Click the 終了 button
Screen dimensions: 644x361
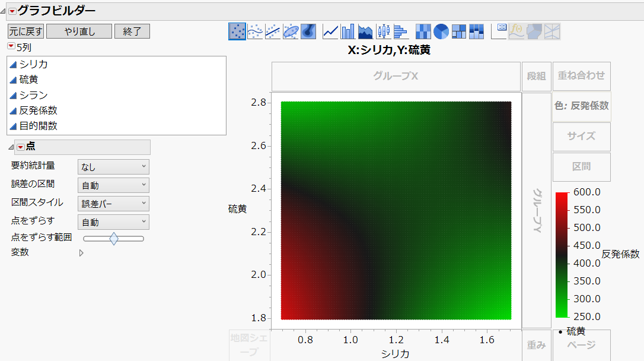[132, 31]
